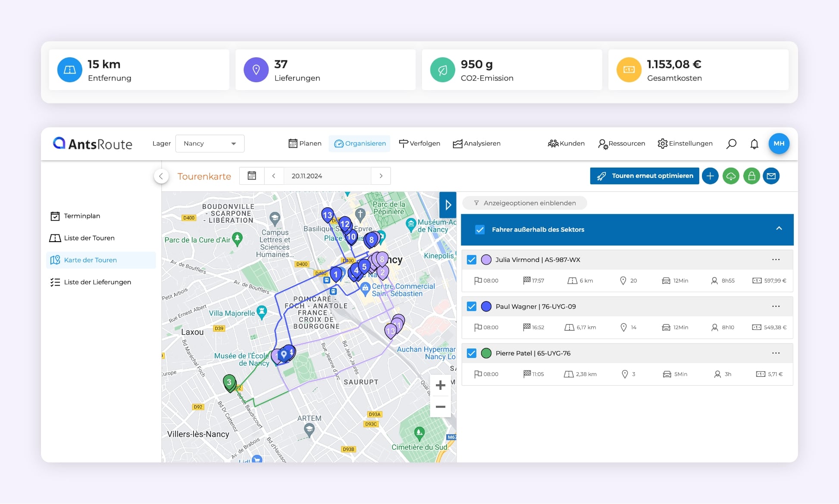The width and height of the screenshot is (839, 504).
Task: Select Liste der Lieferungen in sidebar
Action: [x=97, y=282]
